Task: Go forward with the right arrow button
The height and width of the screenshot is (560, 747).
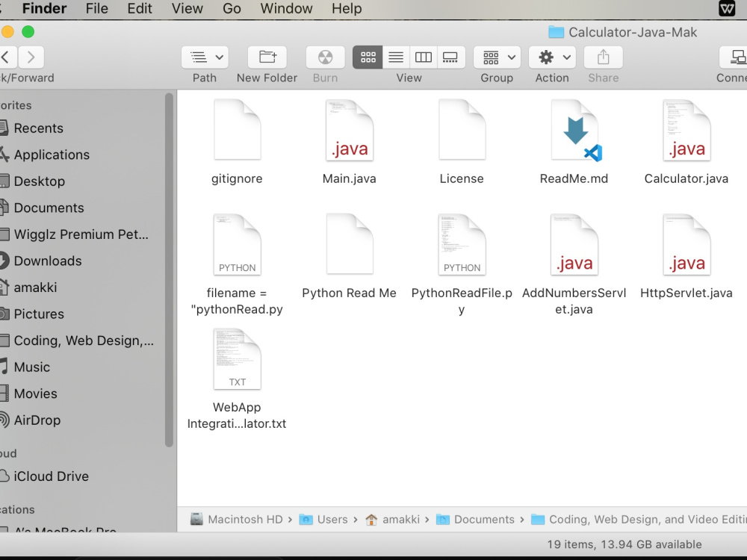Action: pyautogui.click(x=31, y=57)
